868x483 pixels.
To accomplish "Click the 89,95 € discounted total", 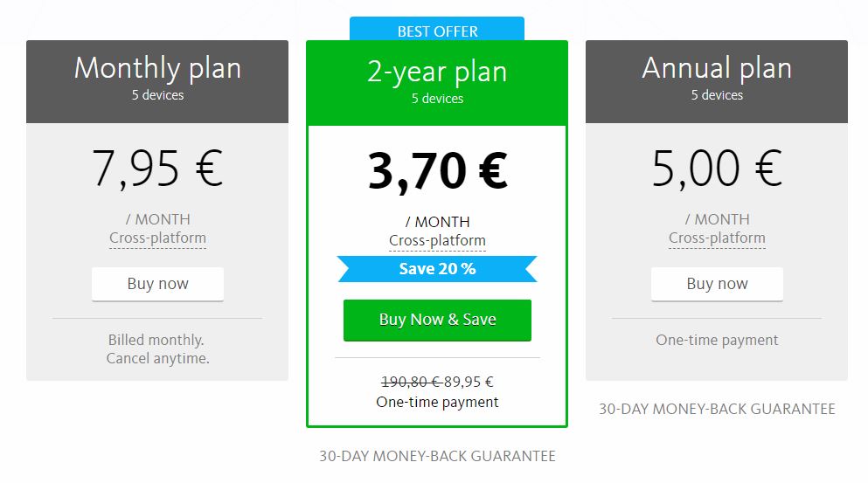I will pyautogui.click(x=469, y=382).
